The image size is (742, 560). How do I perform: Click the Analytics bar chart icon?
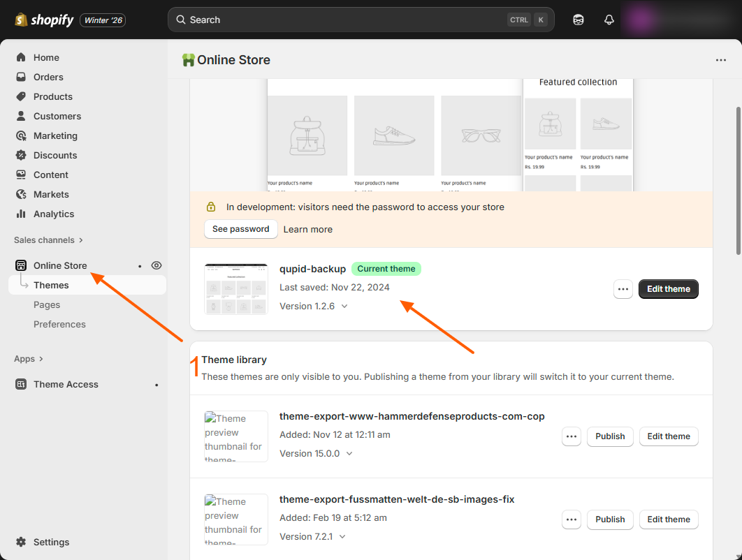pos(21,214)
